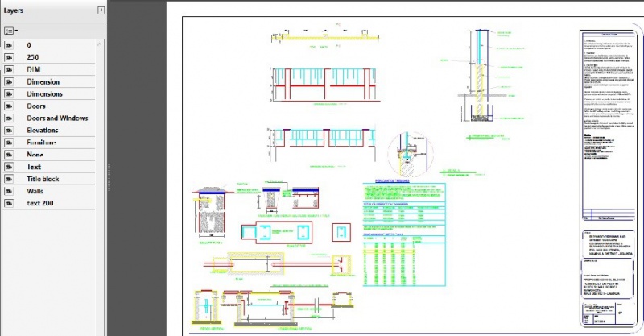644x336 pixels.
Task: Toggle the DIM layer eye icon
Action: [x=9, y=69]
